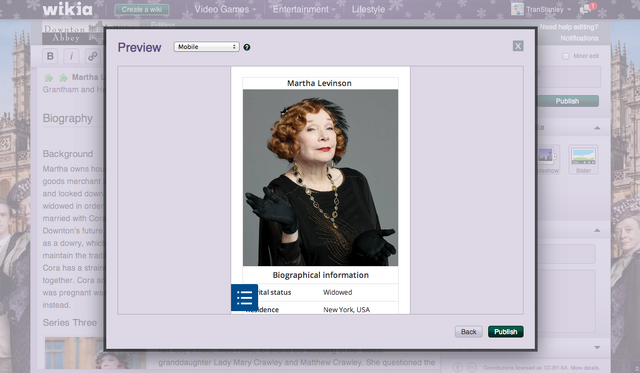
Task: Open the notifications message icon
Action: (x=587, y=9)
